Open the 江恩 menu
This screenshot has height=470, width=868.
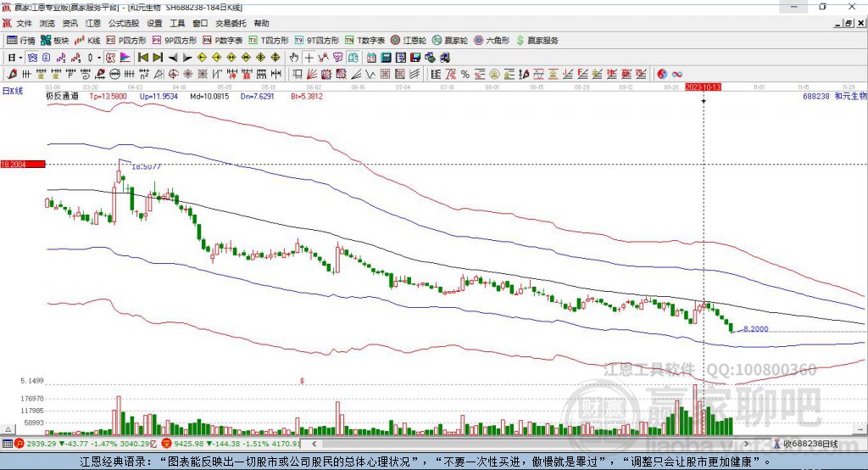93,23
